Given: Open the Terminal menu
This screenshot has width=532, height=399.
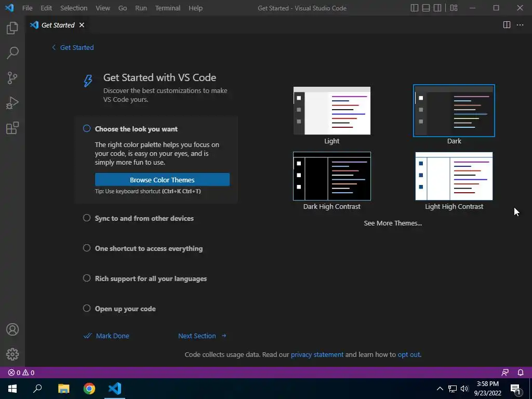Looking at the screenshot, I should tap(168, 8).
